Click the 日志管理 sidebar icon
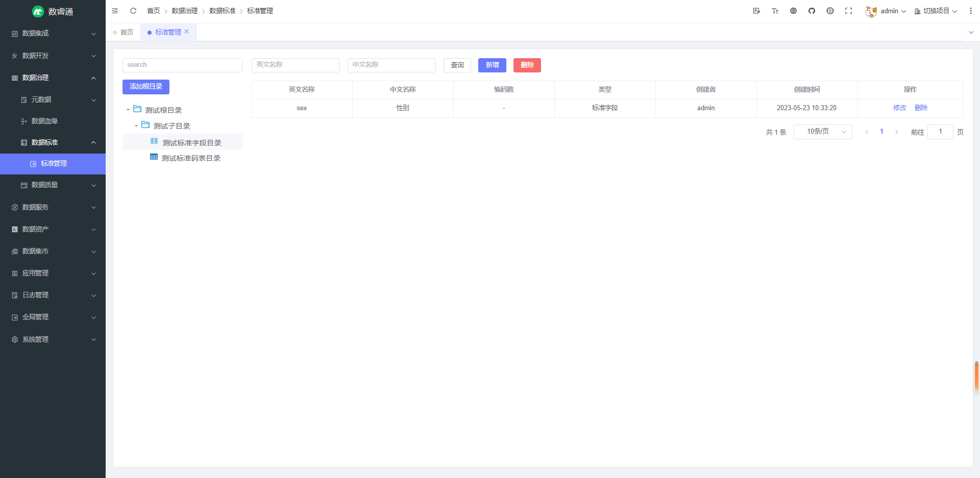The width and height of the screenshot is (980, 478). (x=15, y=295)
